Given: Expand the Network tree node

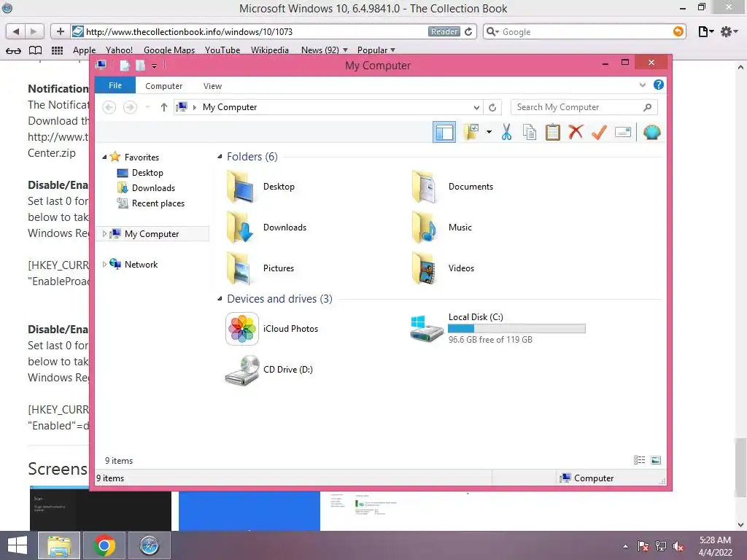Looking at the screenshot, I should coord(104,264).
